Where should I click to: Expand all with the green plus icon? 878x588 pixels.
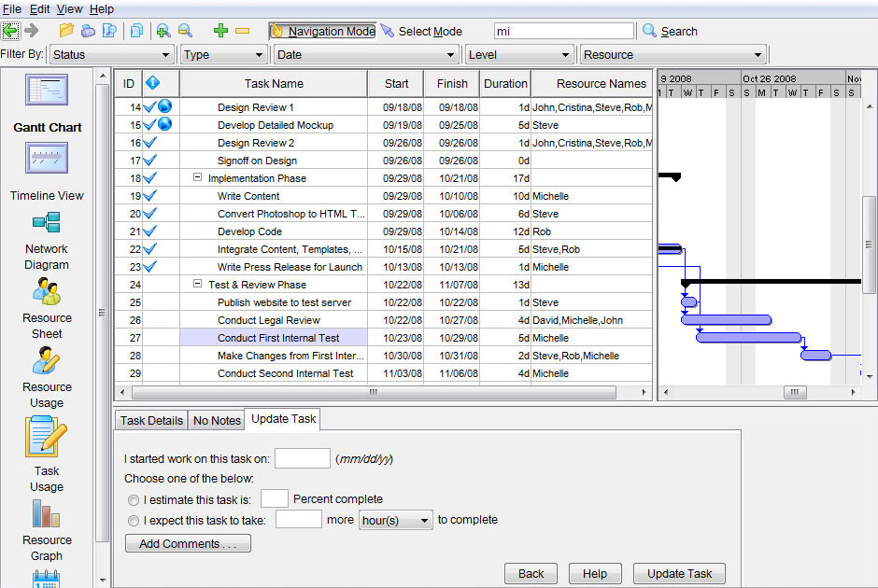[220, 31]
